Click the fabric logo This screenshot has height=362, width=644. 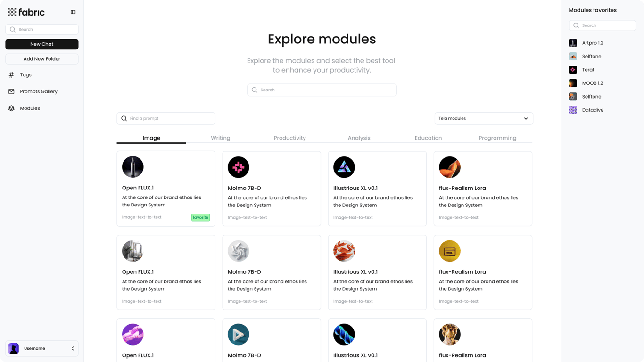click(x=26, y=12)
